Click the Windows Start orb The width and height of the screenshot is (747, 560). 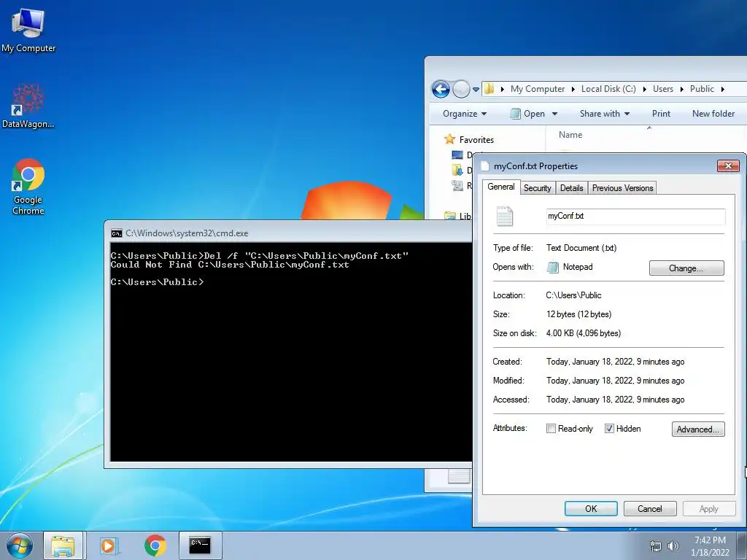coord(20,545)
